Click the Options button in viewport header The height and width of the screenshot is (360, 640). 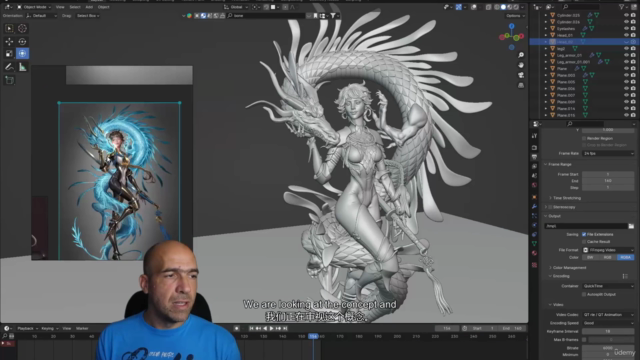click(515, 16)
